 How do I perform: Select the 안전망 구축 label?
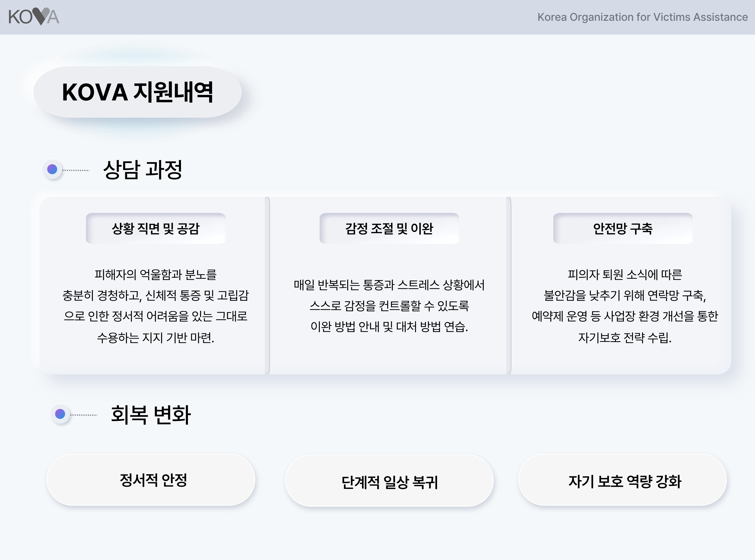point(623,228)
